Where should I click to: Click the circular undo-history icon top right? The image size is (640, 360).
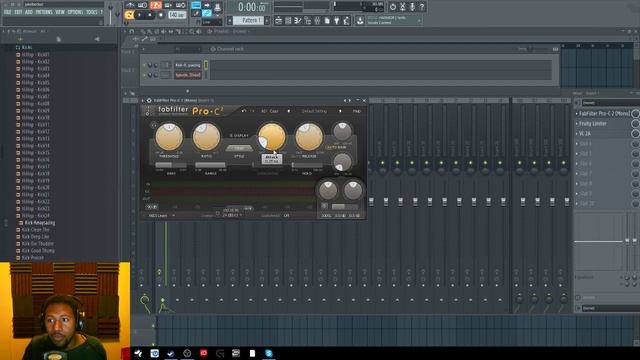pyautogui.click(x=393, y=7)
